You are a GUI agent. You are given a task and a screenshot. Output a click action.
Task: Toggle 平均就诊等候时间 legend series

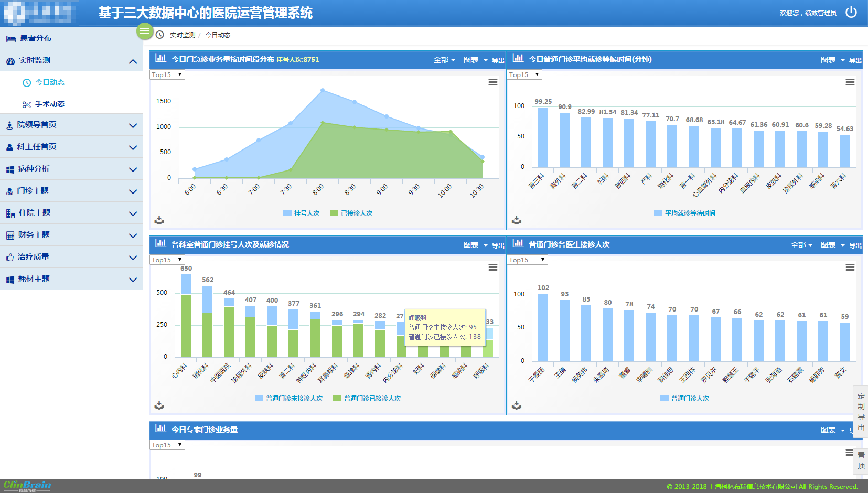click(x=685, y=213)
